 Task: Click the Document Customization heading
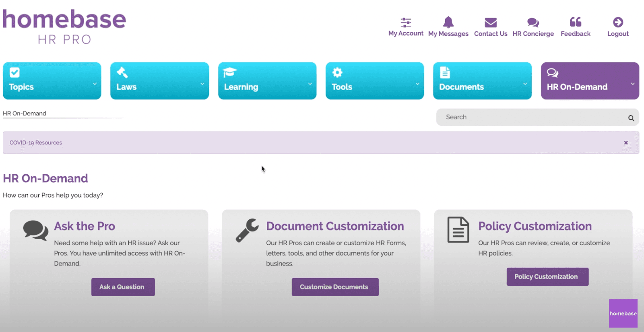pyautogui.click(x=335, y=226)
